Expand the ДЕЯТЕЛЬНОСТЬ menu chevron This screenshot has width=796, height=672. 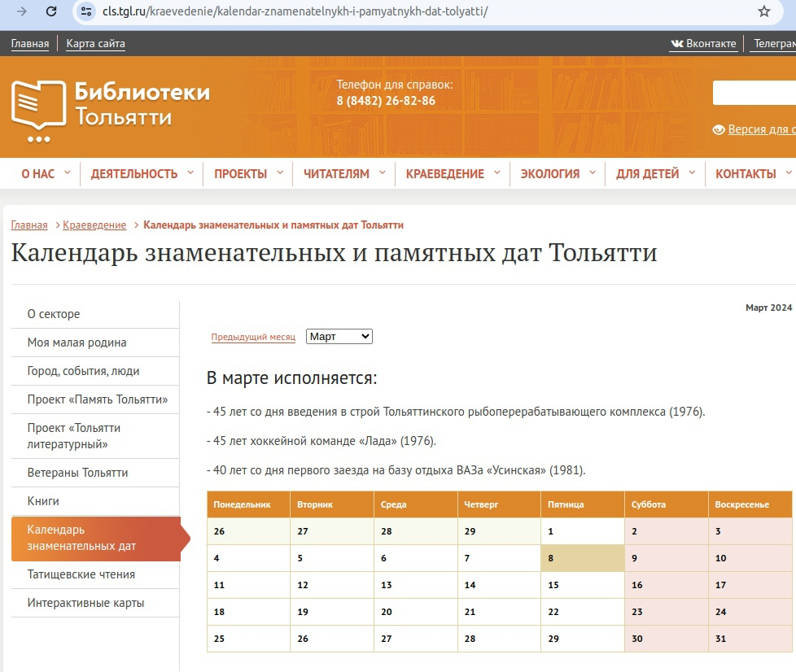pyautogui.click(x=190, y=173)
